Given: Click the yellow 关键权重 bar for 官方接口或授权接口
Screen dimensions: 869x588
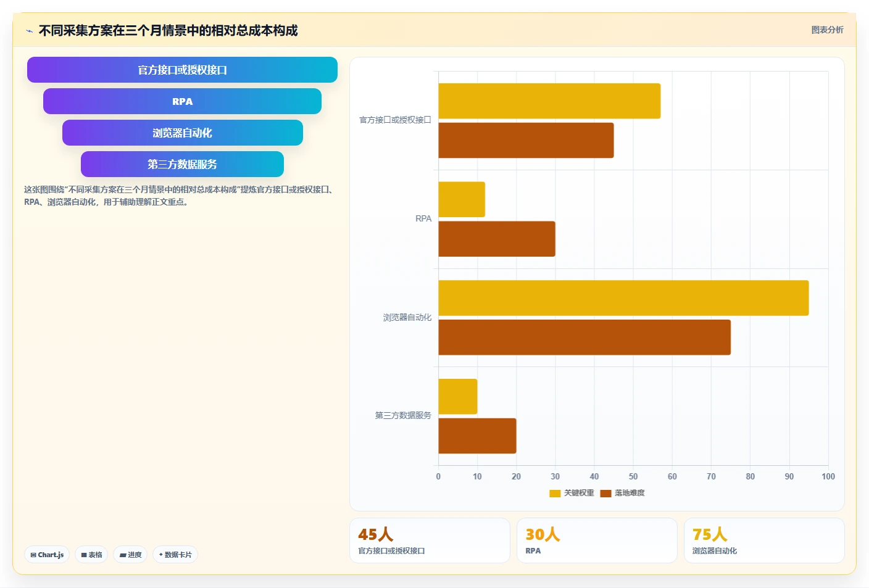Looking at the screenshot, I should 549,101.
